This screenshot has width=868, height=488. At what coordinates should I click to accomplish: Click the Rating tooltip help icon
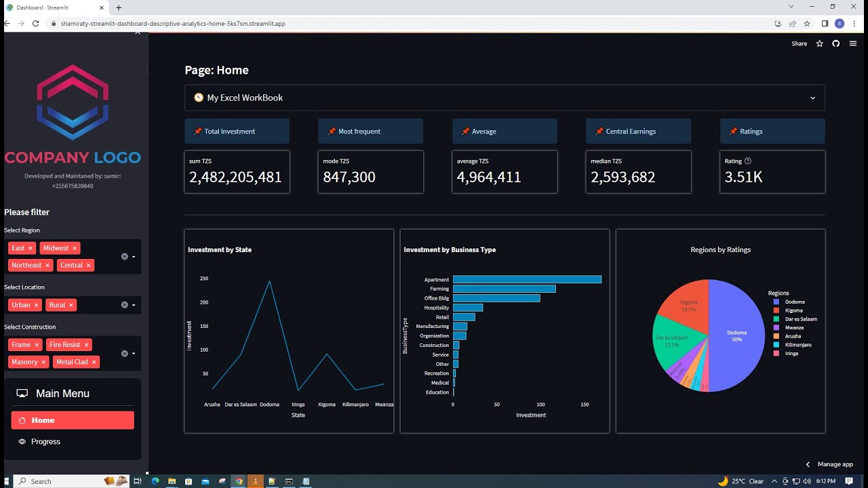748,161
